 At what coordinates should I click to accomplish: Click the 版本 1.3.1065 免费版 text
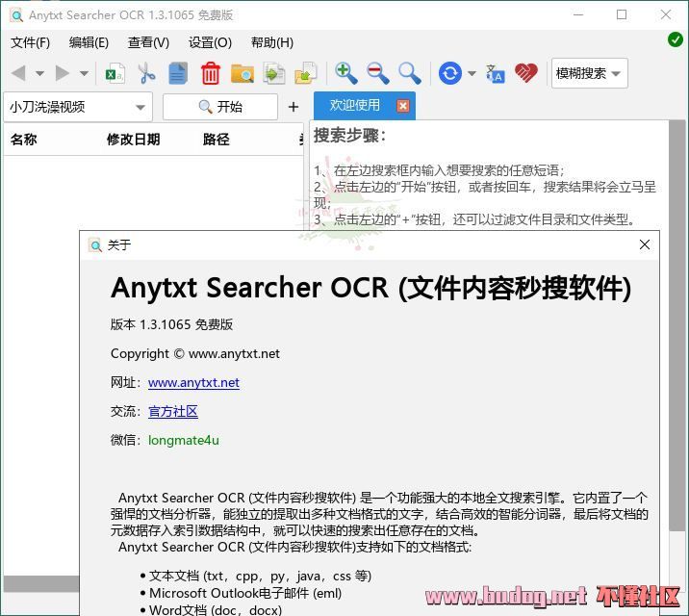[x=172, y=324]
